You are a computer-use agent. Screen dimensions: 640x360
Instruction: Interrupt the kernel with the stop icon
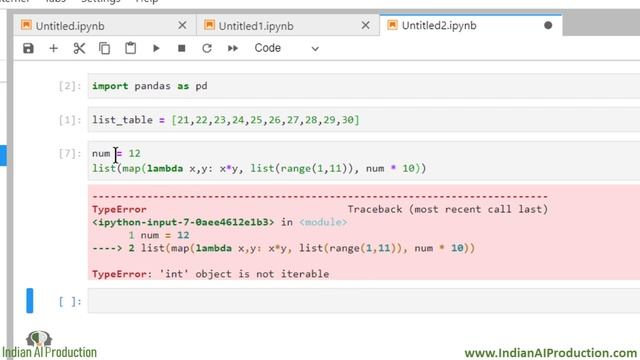(182, 48)
